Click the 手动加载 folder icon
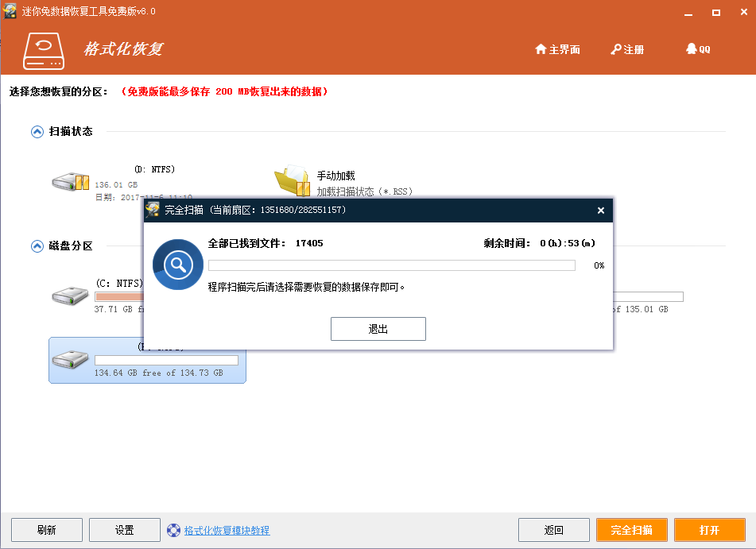This screenshot has height=549, width=756. 293,180
